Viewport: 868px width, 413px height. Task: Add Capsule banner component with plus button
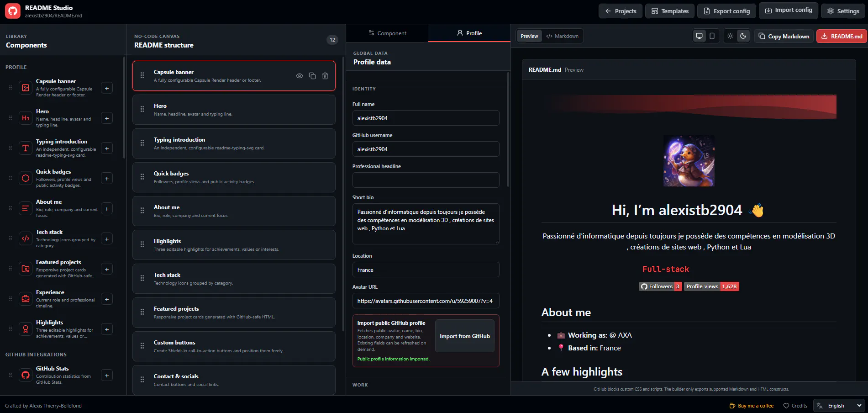[107, 88]
